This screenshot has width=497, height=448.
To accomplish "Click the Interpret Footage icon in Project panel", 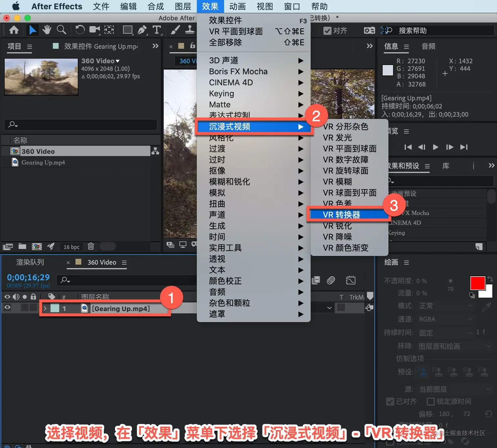I will click(x=8, y=246).
